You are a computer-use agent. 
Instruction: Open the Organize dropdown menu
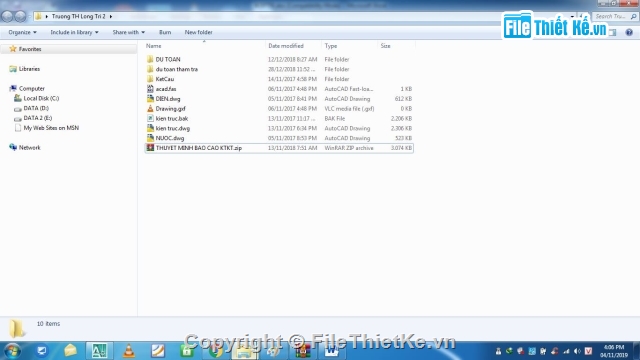(22, 32)
